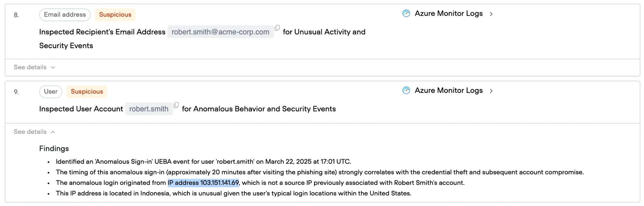This screenshot has width=644, height=206.
Task: Click the step number 9 label
Action: [x=16, y=92]
